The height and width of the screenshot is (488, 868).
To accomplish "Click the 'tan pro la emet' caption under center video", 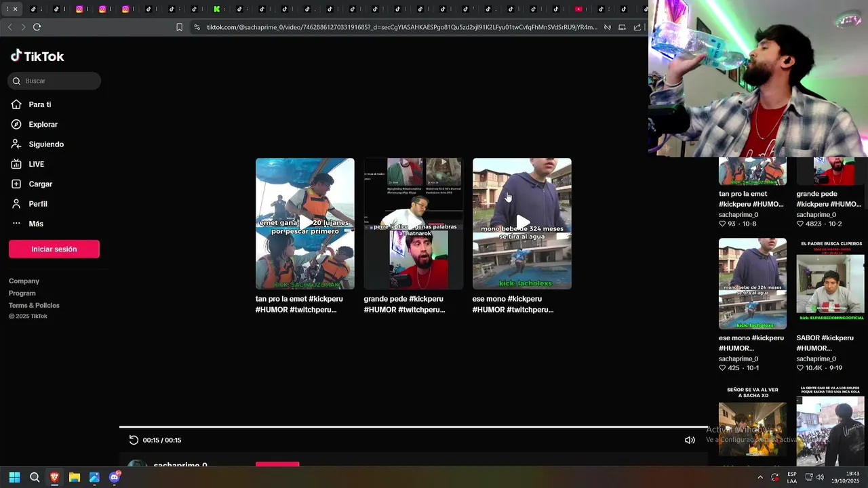I will point(299,304).
